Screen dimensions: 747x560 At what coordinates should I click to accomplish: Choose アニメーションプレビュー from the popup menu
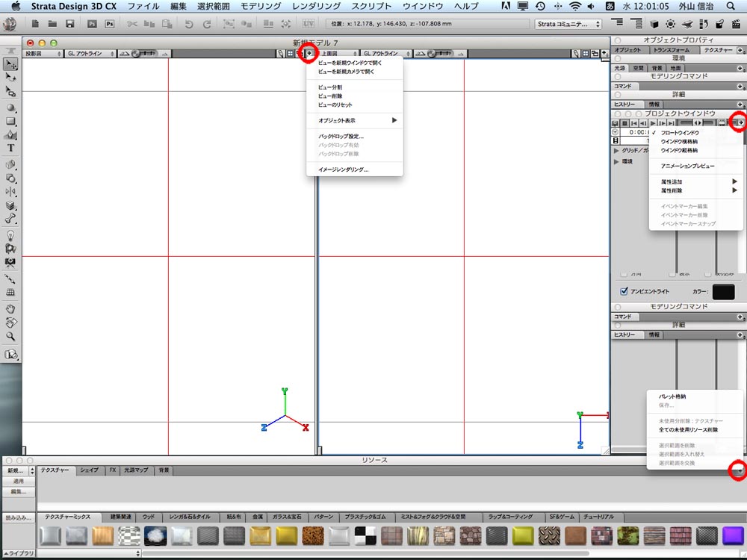(696, 167)
